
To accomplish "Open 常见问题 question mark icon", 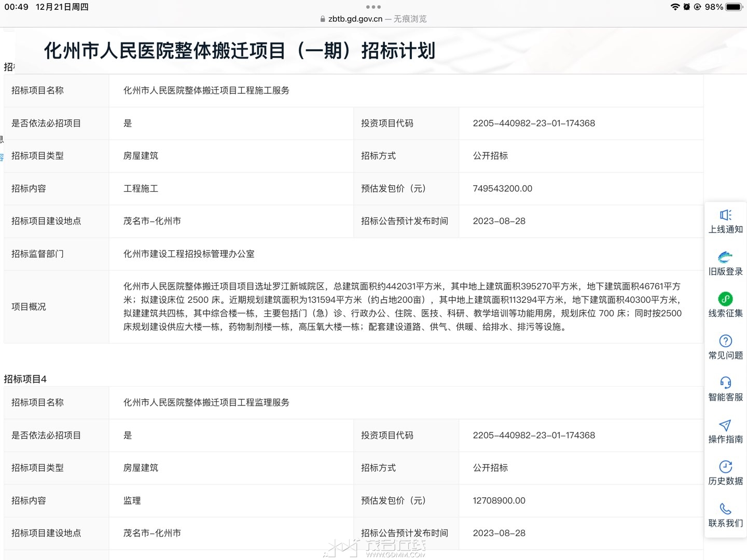I will (x=725, y=341).
